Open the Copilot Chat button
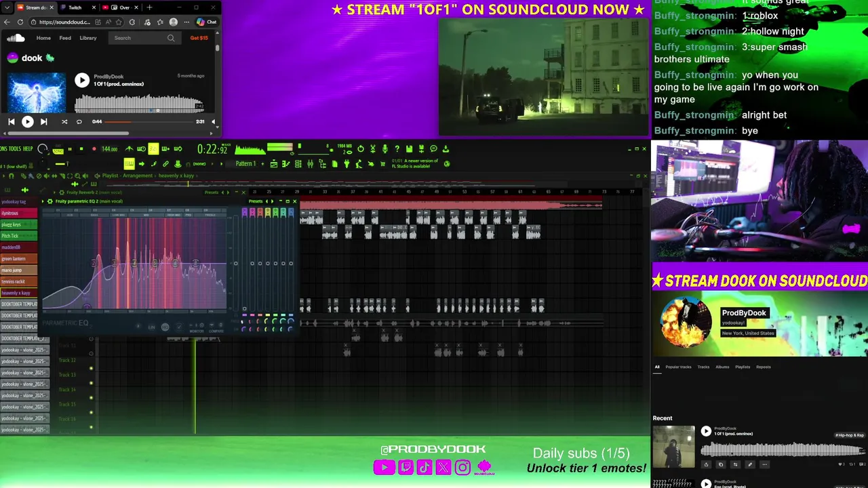Viewport: 868px width, 488px height. coord(207,22)
